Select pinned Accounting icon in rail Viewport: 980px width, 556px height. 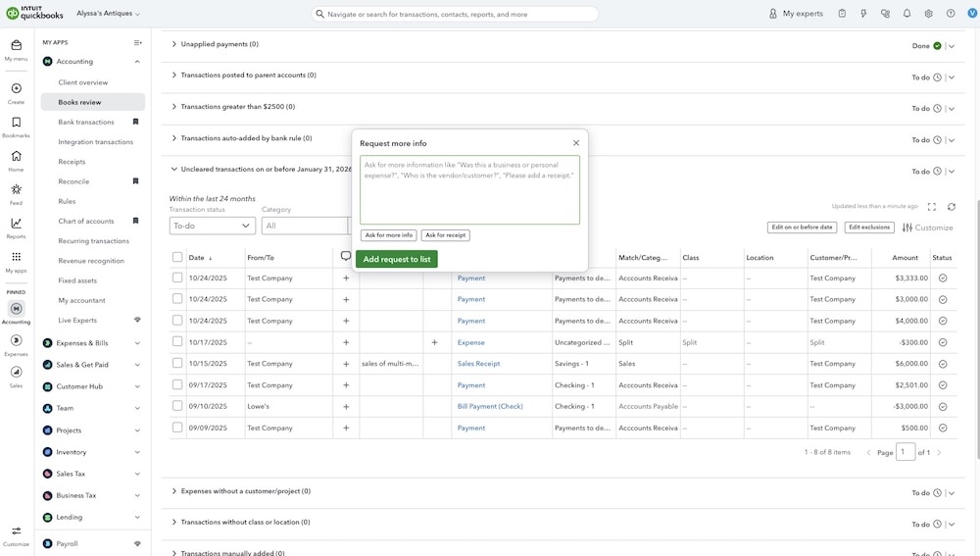[17, 308]
